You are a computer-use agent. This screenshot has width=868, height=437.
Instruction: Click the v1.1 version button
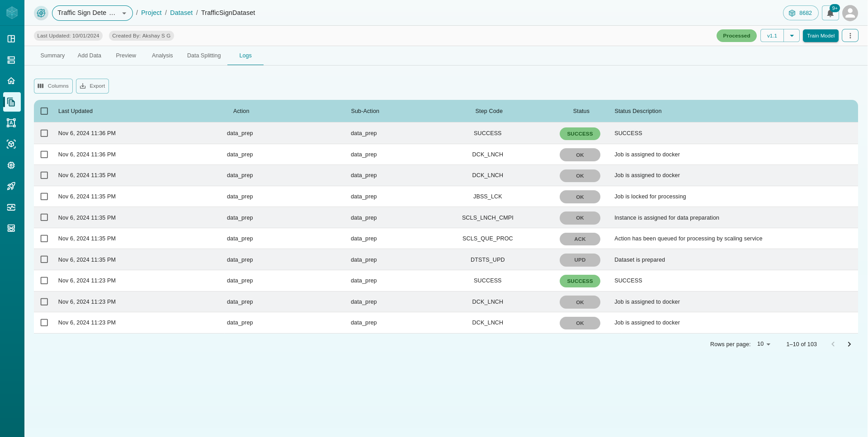(x=772, y=36)
